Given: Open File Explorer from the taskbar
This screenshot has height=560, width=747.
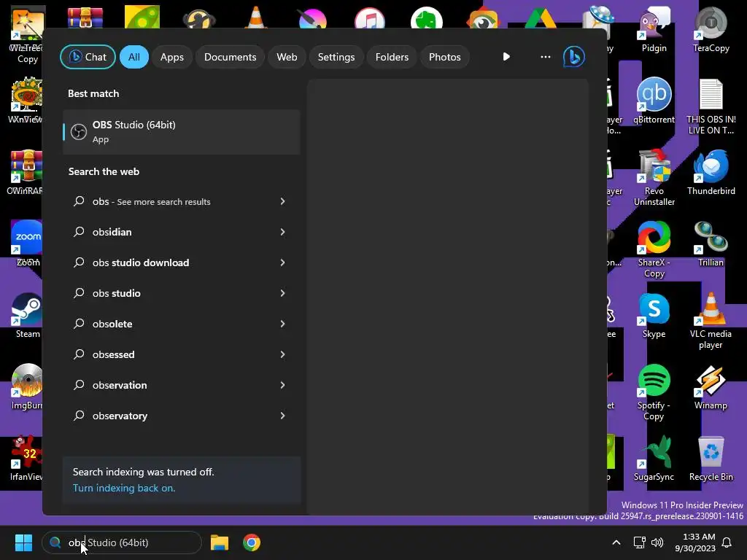Looking at the screenshot, I should pos(220,542).
